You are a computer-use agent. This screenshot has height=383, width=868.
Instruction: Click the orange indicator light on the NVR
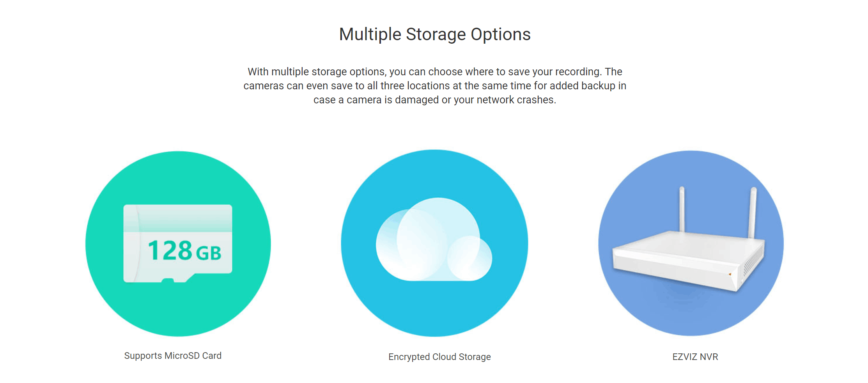(730, 274)
